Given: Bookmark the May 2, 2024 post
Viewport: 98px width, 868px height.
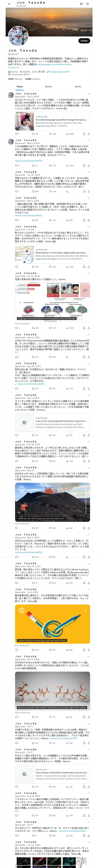Looking at the screenshot, I should [84, 165].
